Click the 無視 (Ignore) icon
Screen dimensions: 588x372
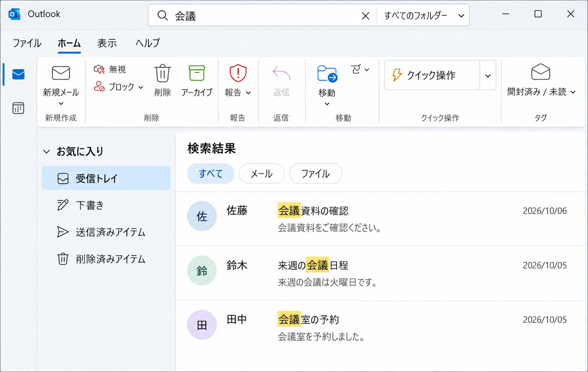99,69
